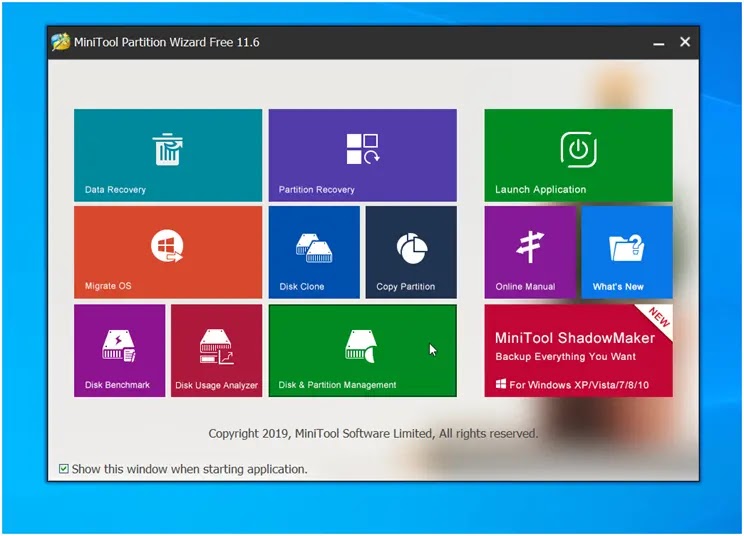Image resolution: width=744 pixels, height=536 pixels.
Task: Open the Disk Usage Analyzer chart icon
Action: tap(216, 347)
